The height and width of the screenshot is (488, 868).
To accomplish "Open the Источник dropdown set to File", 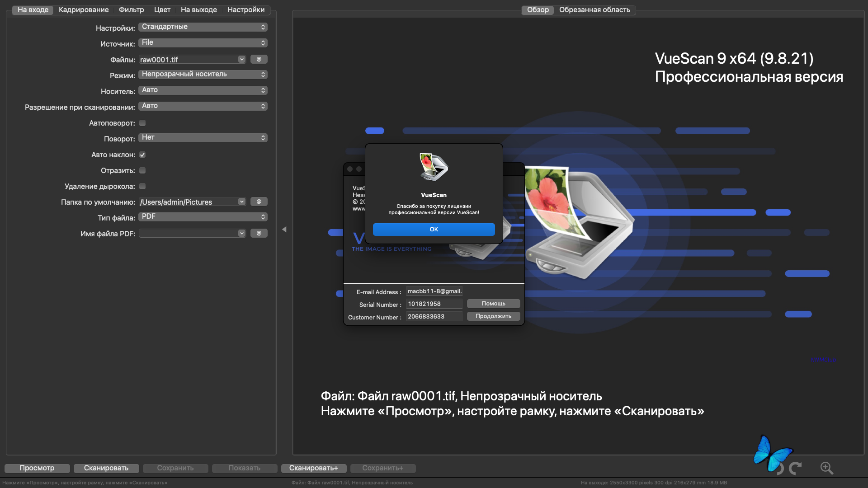I will 203,43.
